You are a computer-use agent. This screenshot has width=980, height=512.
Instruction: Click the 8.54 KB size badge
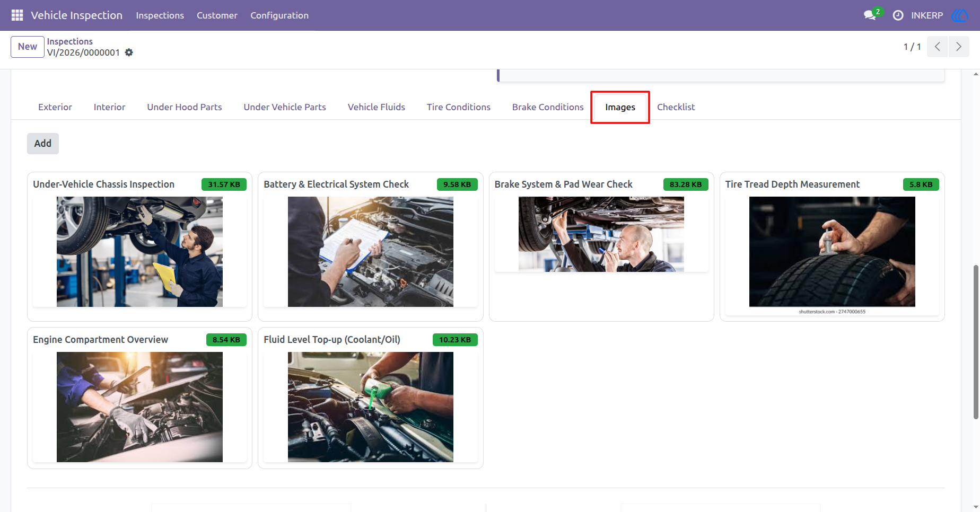coord(226,340)
